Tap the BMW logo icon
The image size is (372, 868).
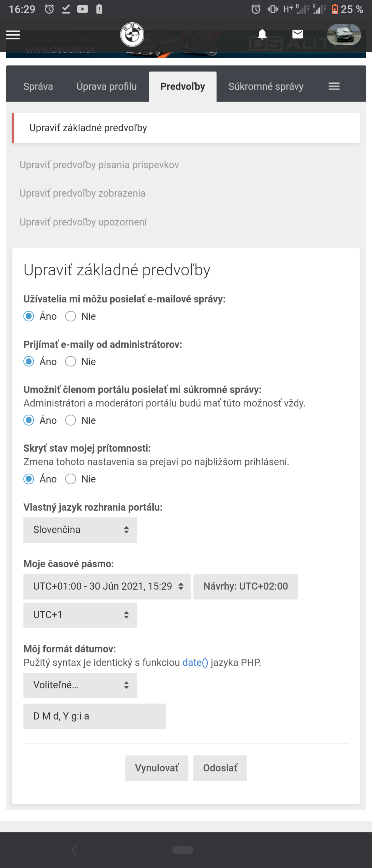pos(132,35)
